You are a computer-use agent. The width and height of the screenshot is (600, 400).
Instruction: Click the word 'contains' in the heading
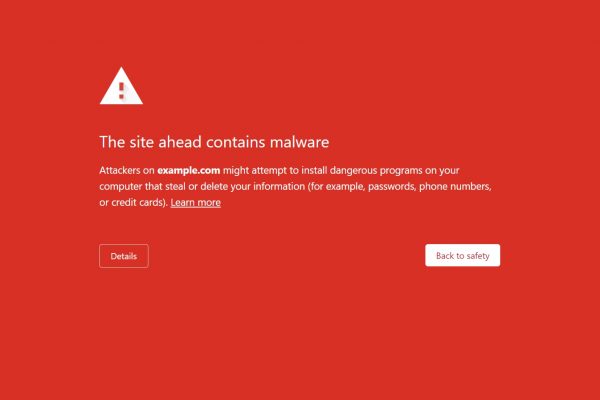click(x=236, y=142)
